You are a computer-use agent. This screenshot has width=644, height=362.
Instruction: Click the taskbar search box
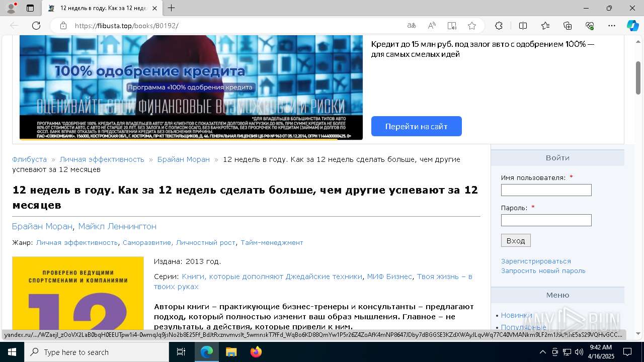97,352
